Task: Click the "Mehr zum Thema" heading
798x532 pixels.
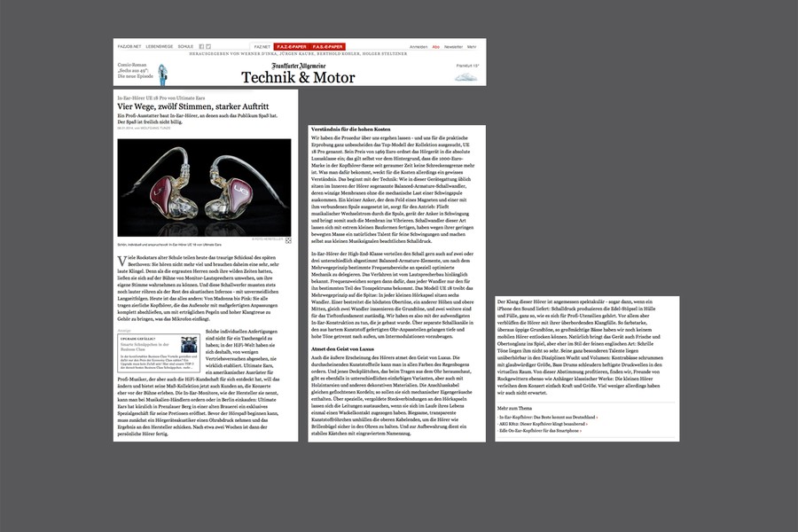Action: click(514, 408)
